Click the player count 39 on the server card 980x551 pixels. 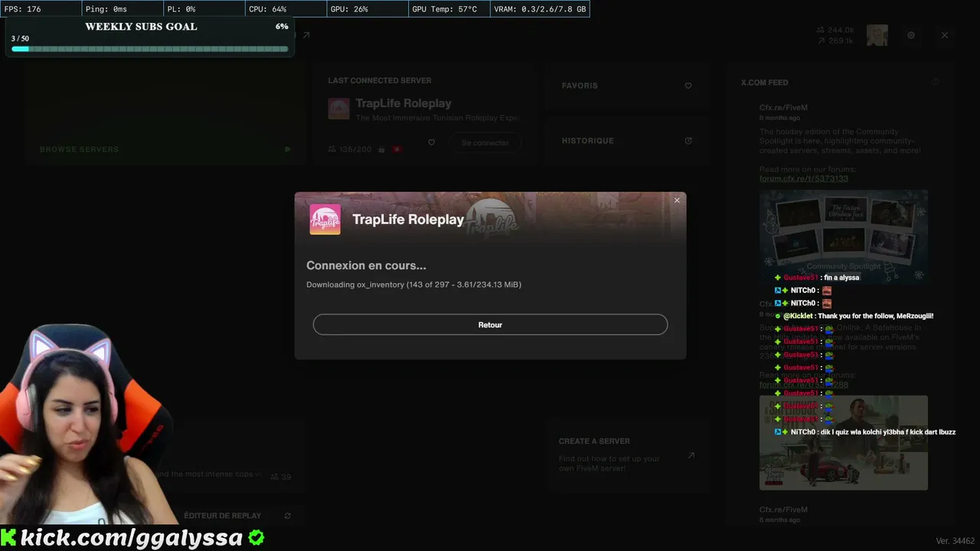coord(281,477)
